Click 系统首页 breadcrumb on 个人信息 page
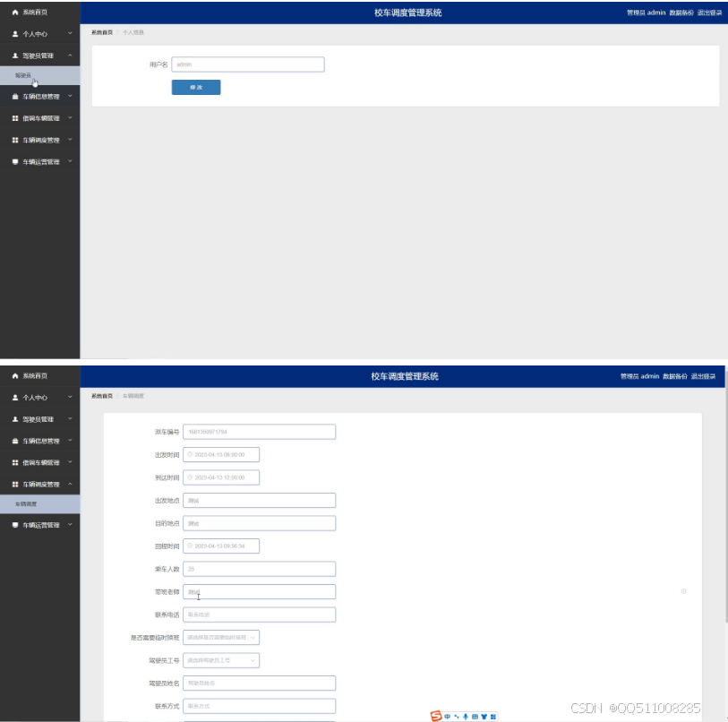 pos(102,32)
